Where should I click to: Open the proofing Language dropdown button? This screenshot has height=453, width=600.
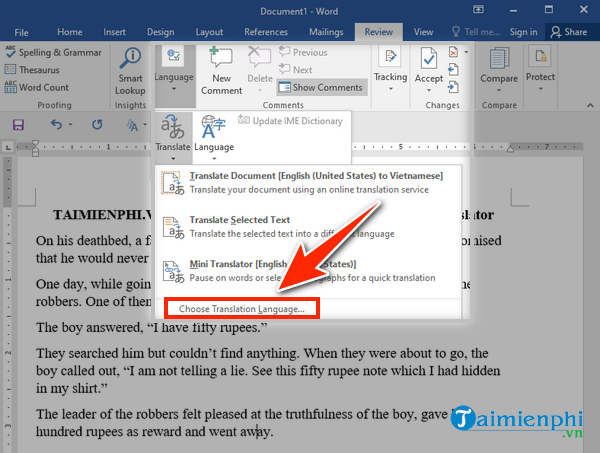click(x=214, y=138)
